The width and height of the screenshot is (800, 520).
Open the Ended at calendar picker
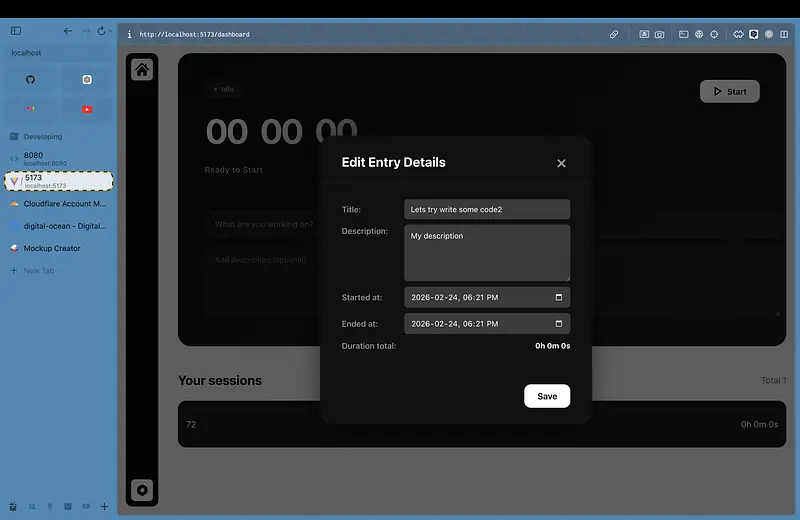(x=558, y=324)
